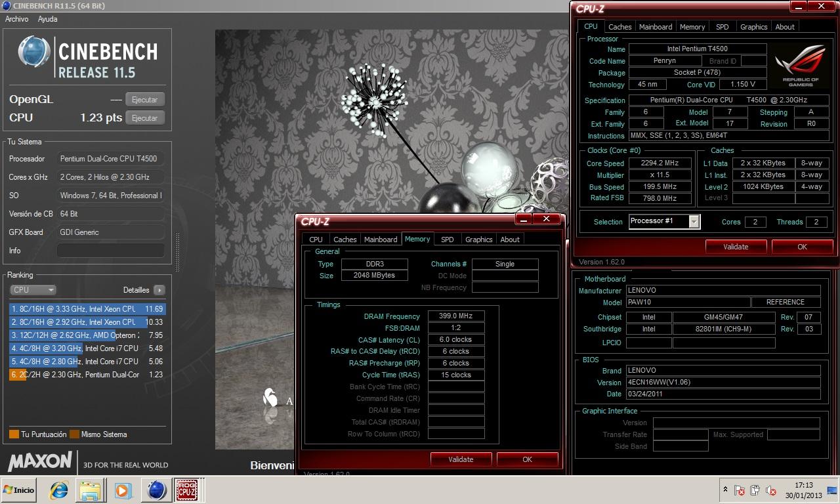The height and width of the screenshot is (504, 840).
Task: Open About tab in top-right CPU-Z window
Action: 785,27
